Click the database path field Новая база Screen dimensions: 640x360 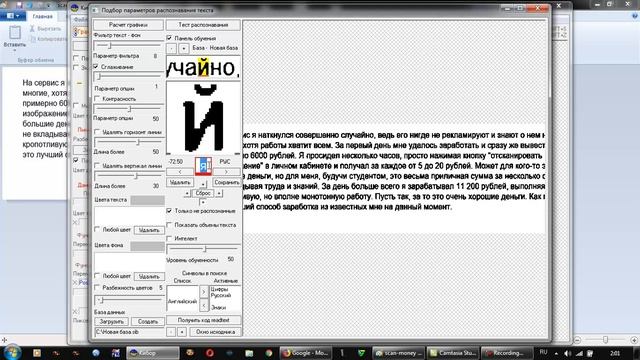coord(129,332)
